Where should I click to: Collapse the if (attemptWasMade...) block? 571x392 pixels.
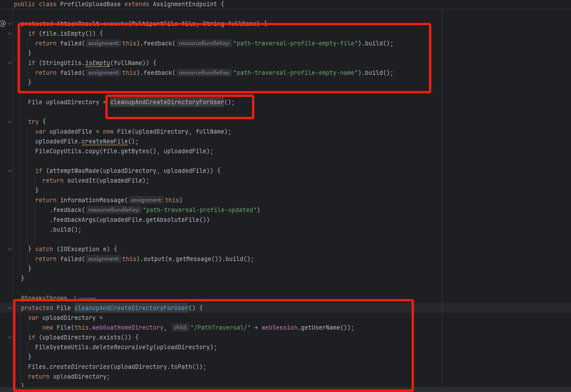point(10,171)
